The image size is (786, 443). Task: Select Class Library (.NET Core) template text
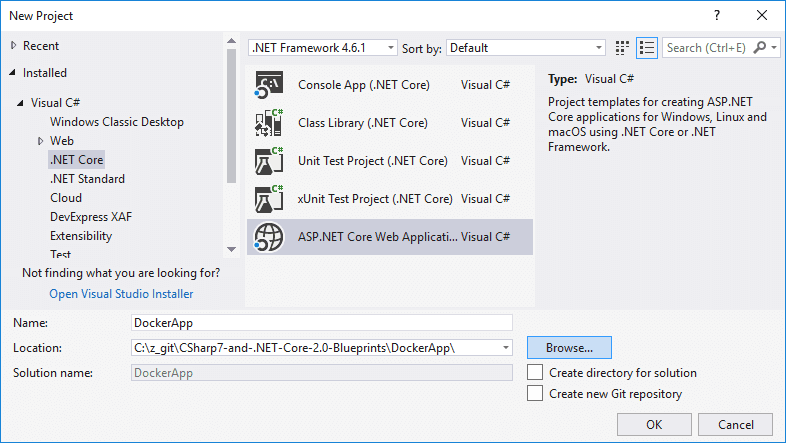pyautogui.click(x=363, y=123)
